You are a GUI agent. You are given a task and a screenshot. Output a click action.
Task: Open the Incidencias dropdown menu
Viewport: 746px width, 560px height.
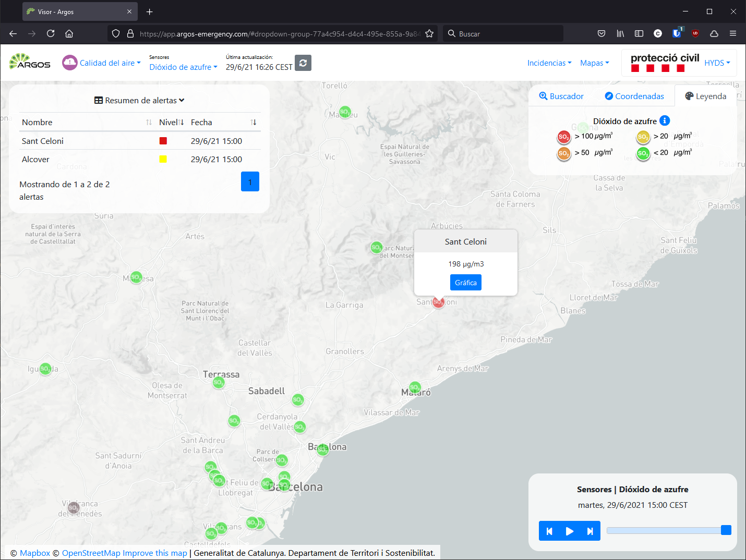549,63
